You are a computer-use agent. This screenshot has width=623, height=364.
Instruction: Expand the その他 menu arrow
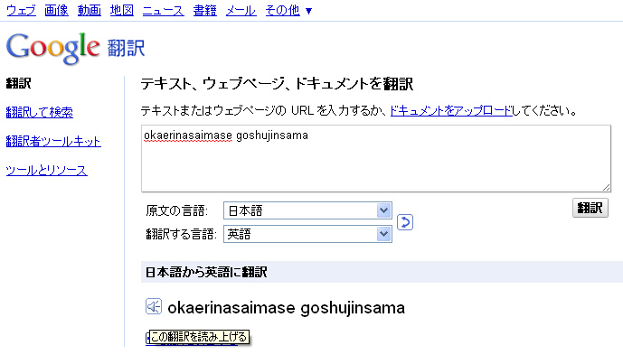point(308,11)
